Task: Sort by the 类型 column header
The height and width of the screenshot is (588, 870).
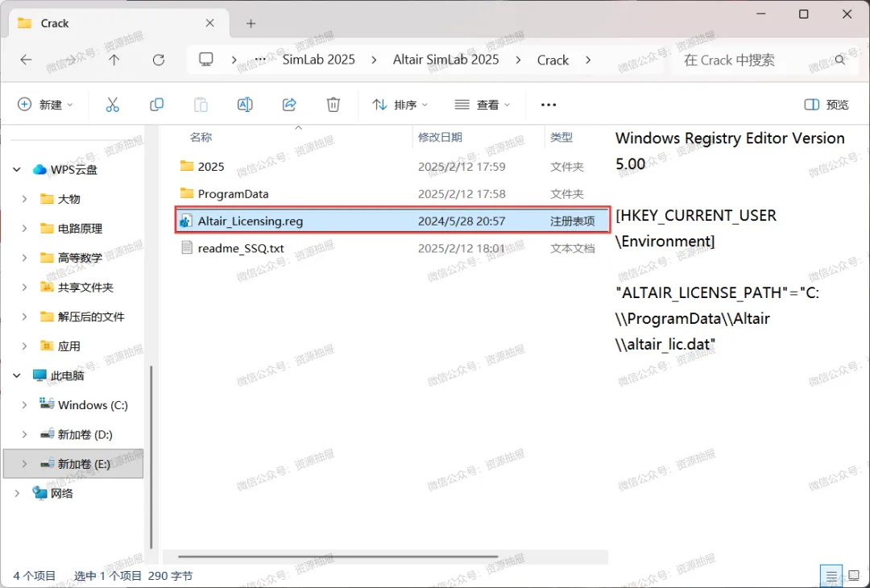Action: click(x=561, y=137)
